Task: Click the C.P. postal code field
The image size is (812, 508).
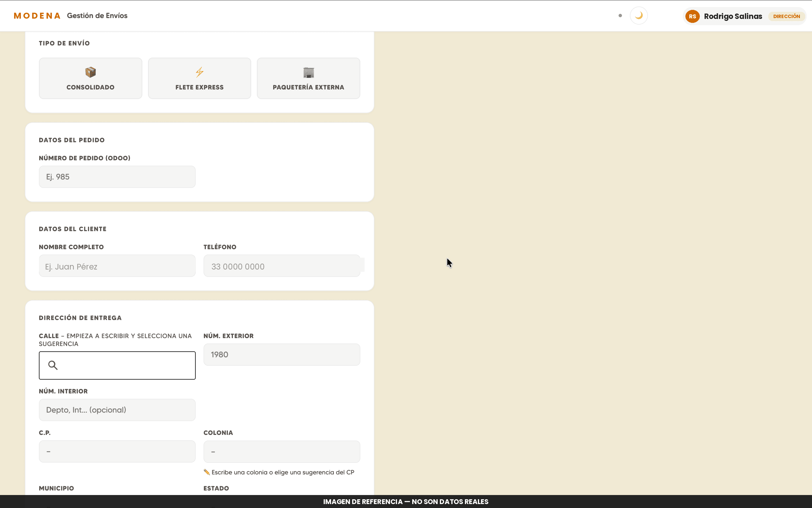Action: (117, 452)
